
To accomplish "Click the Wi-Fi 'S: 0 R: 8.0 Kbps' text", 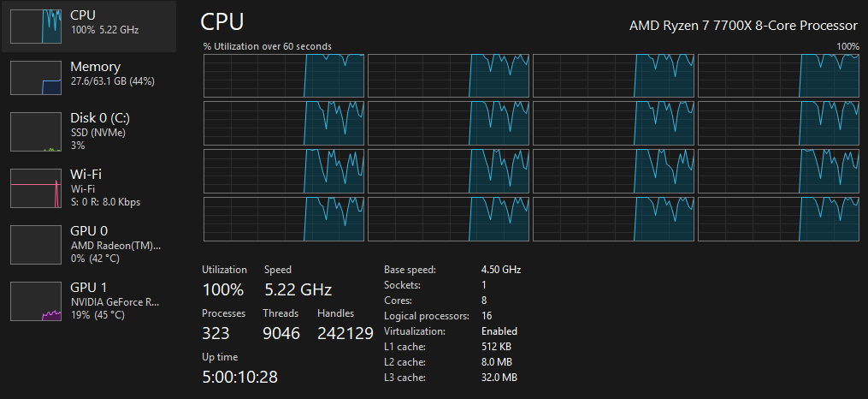I will click(x=106, y=202).
